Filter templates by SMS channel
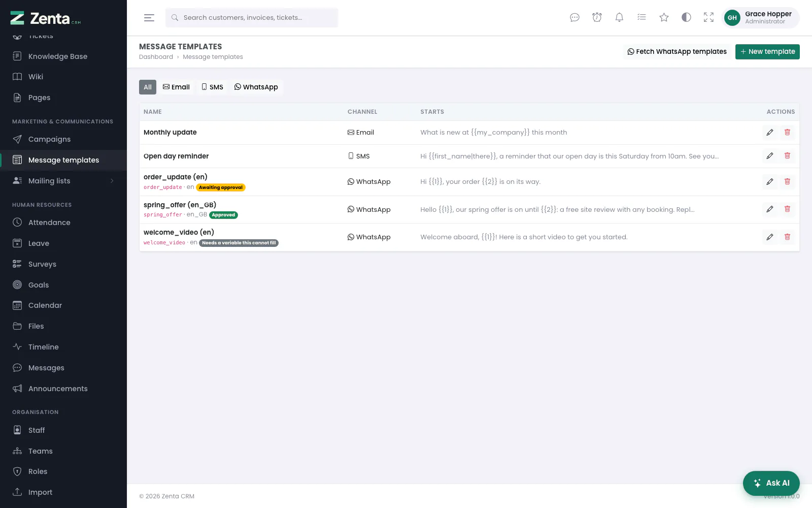The width and height of the screenshot is (812, 508). [212, 87]
